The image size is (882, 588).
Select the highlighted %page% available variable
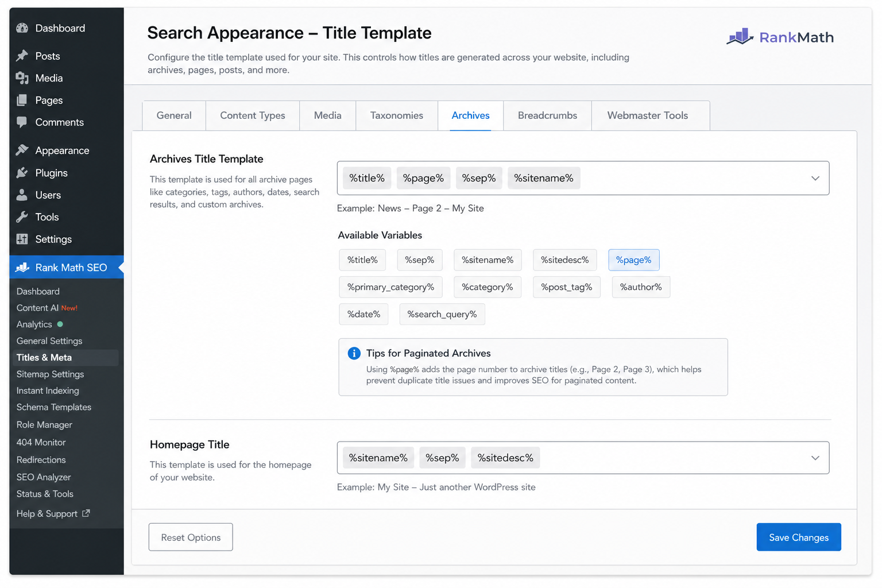634,260
